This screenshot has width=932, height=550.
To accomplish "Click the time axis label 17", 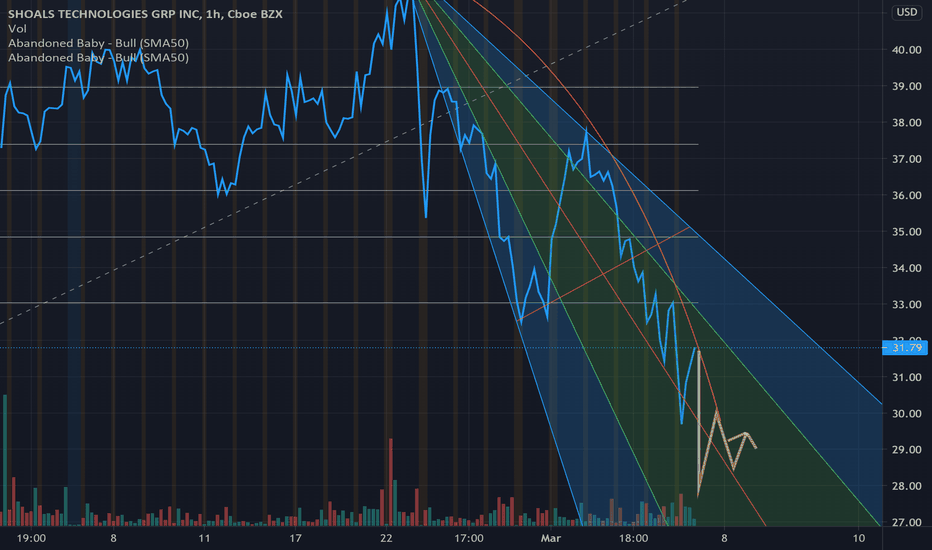I will (x=295, y=538).
